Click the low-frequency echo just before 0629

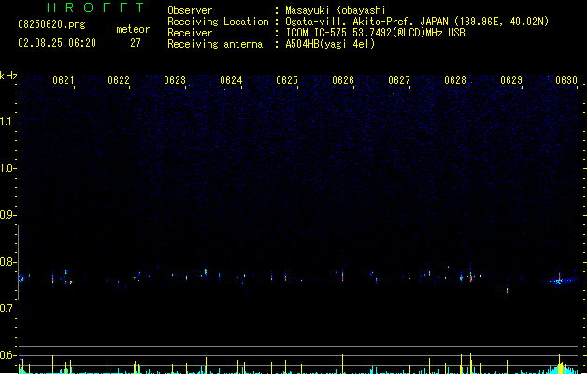[x=507, y=291]
